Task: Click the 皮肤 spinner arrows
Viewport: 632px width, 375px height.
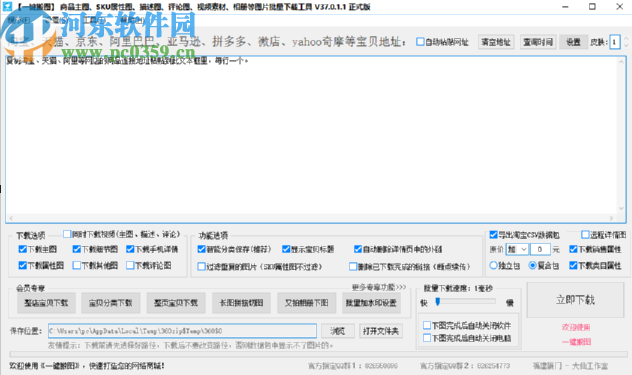Action: [626, 42]
